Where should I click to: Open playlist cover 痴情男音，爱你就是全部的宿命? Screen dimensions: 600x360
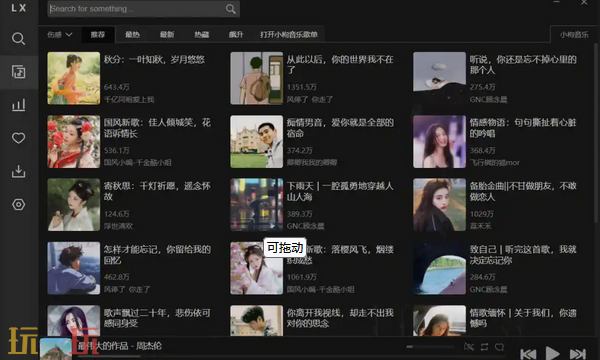click(x=256, y=142)
